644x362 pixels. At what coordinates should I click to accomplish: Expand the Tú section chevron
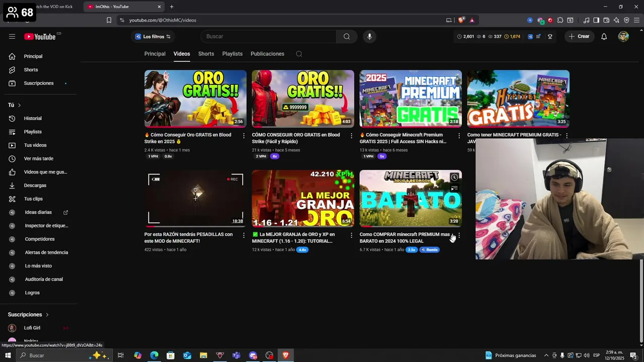19,105
